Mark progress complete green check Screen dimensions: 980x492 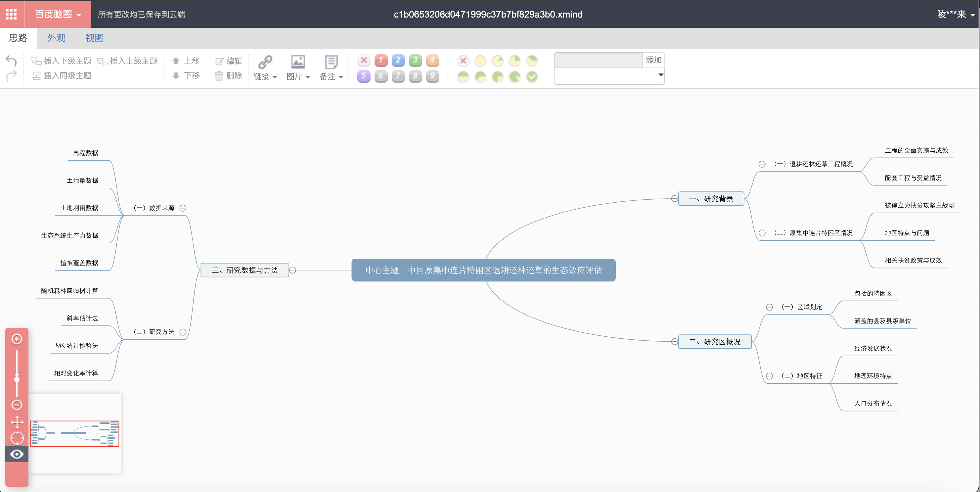(532, 76)
